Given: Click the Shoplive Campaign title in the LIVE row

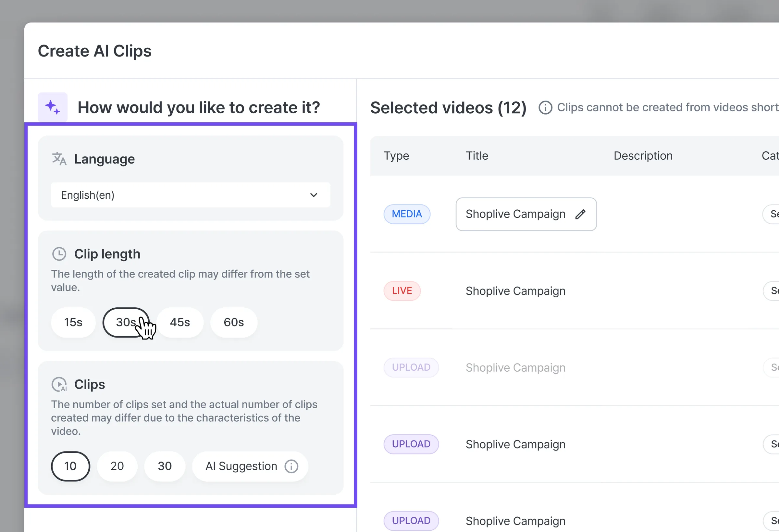Looking at the screenshot, I should click(x=515, y=291).
